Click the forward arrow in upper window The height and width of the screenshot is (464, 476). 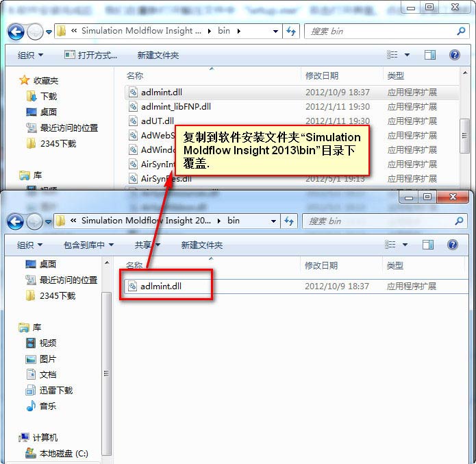tap(35, 32)
